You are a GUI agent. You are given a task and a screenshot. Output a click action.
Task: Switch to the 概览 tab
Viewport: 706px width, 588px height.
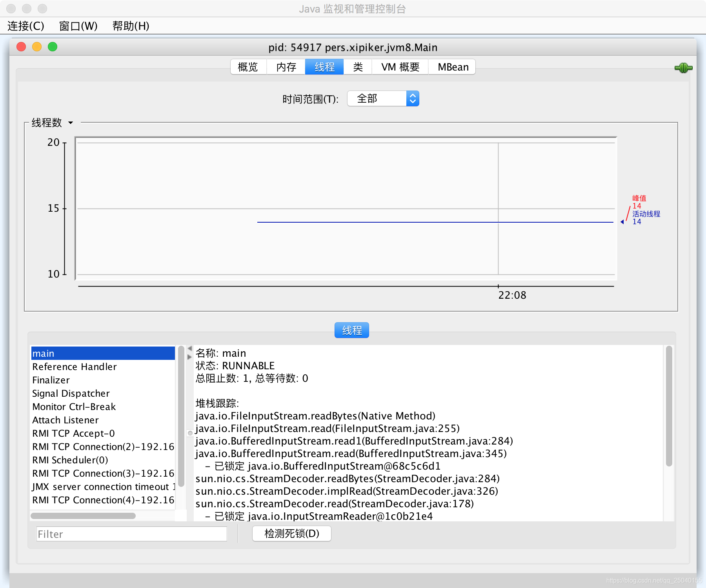(x=248, y=67)
